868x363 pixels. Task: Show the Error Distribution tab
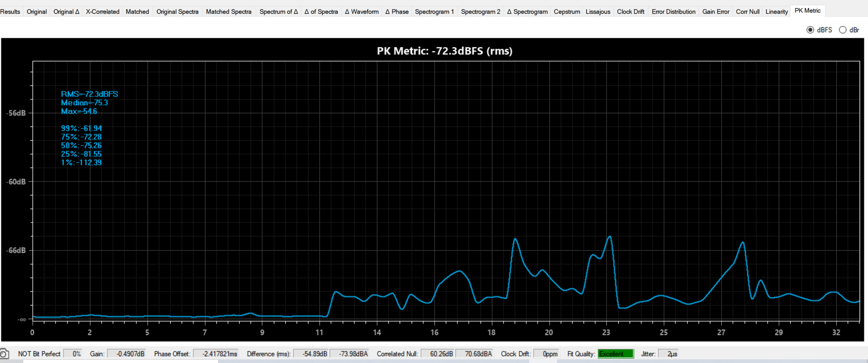coord(674,11)
